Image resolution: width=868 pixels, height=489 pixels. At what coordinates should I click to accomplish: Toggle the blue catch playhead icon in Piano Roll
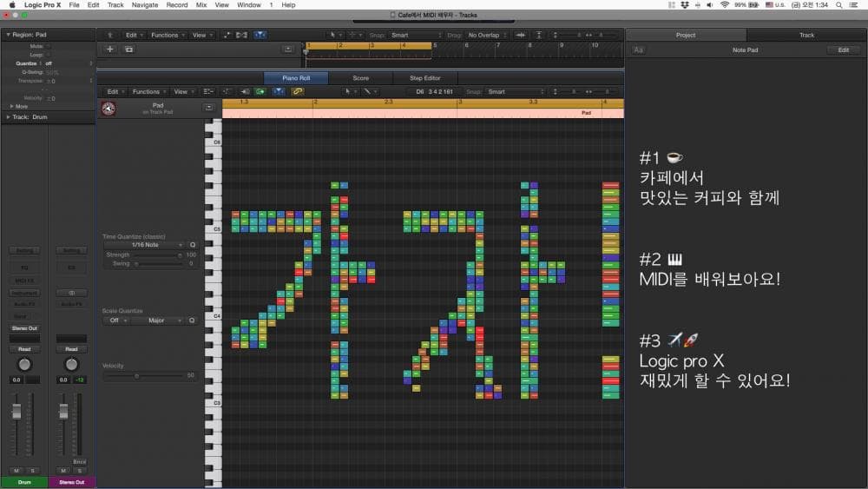(x=279, y=91)
